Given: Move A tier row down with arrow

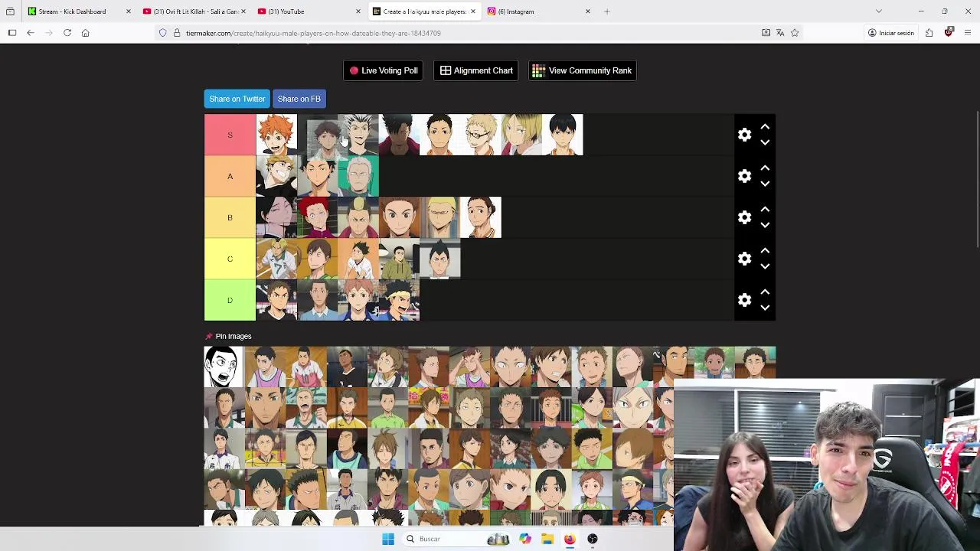Looking at the screenshot, I should (765, 184).
